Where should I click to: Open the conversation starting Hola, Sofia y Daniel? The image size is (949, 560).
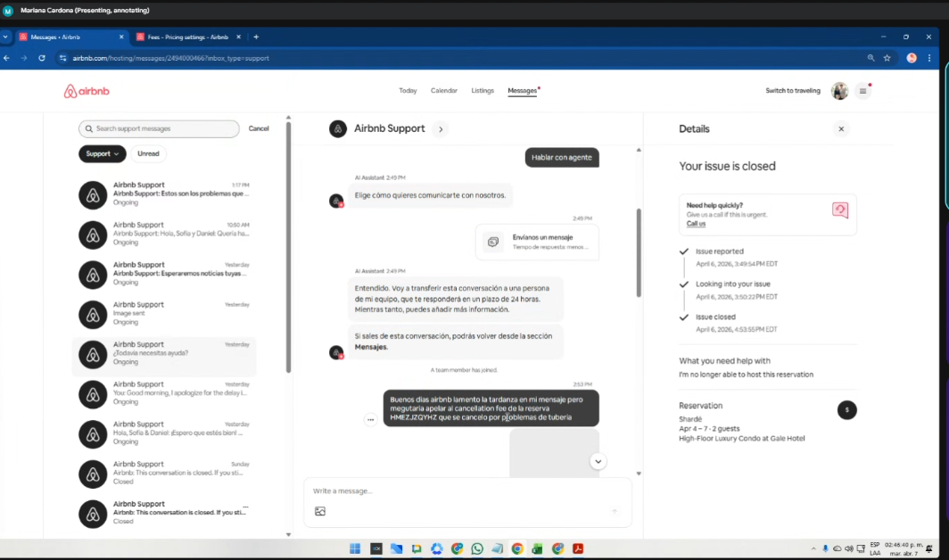pyautogui.click(x=164, y=235)
